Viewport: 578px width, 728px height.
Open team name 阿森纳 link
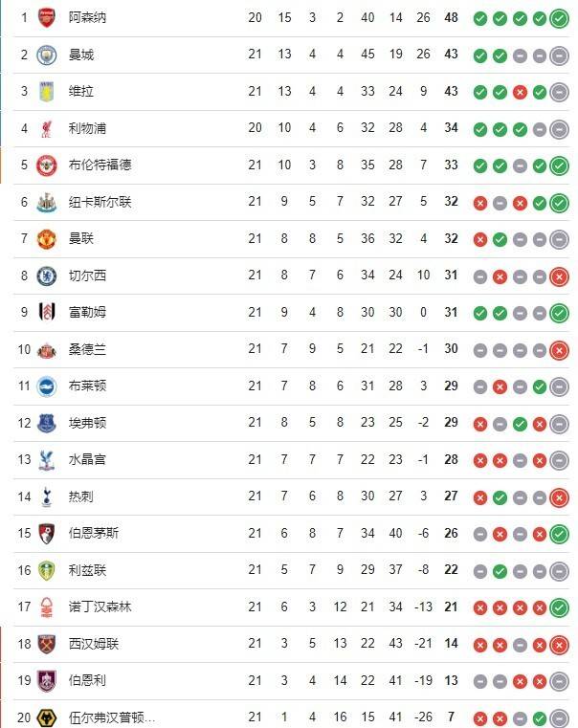[x=88, y=18]
